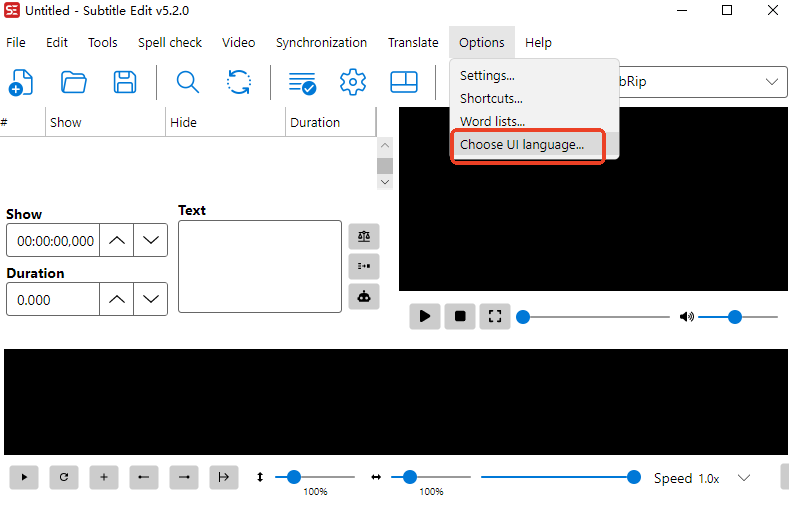Click the long playback speed slider knob
Screen dimensions: 789x520
(634, 477)
